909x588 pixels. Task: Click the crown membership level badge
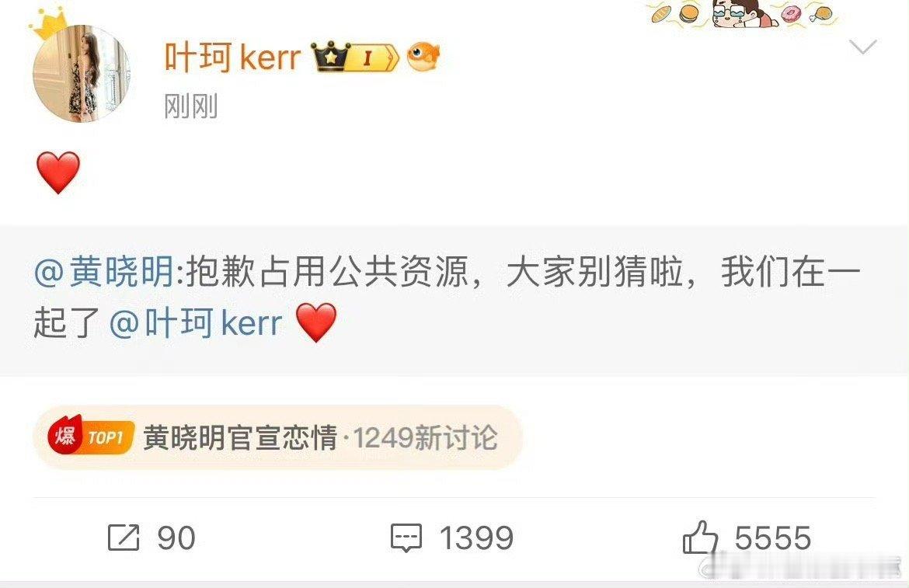(355, 57)
